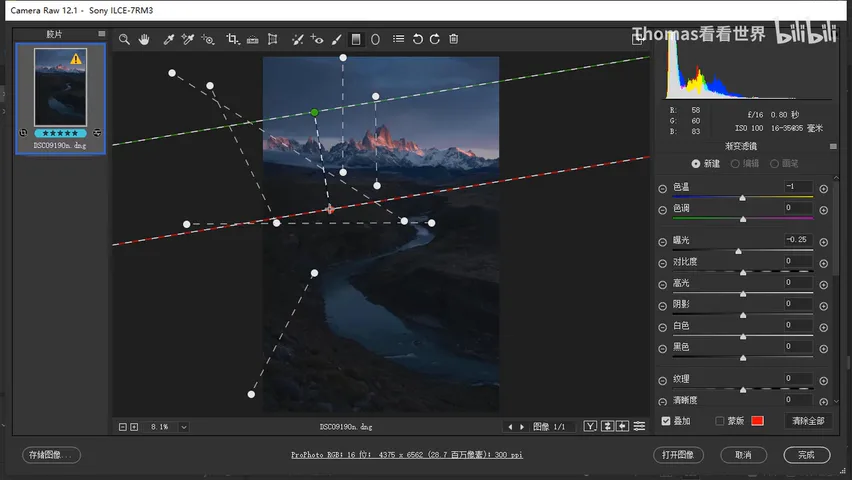852x480 pixels.
Task: Click the 取消 cancel button
Action: coord(743,455)
